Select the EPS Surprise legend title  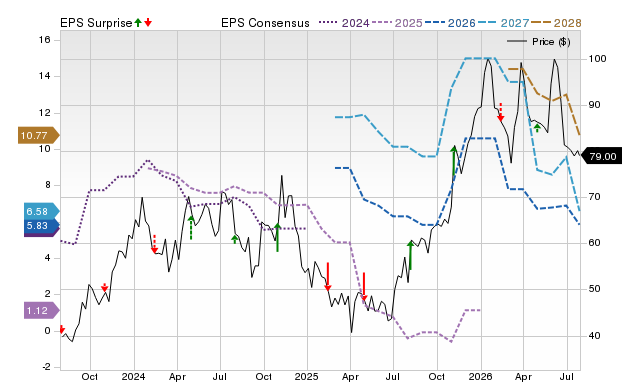click(x=96, y=23)
